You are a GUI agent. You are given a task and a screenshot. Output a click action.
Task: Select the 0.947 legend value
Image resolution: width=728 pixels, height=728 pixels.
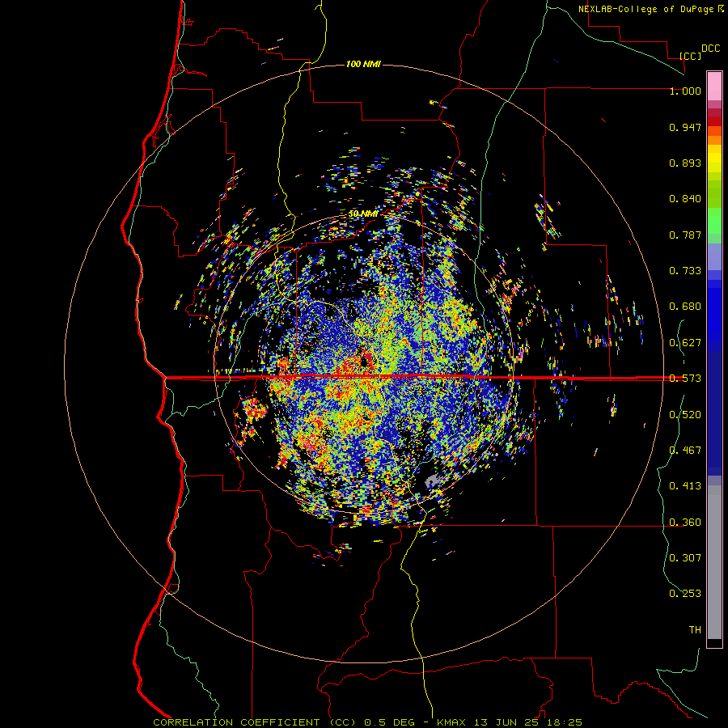click(685, 127)
